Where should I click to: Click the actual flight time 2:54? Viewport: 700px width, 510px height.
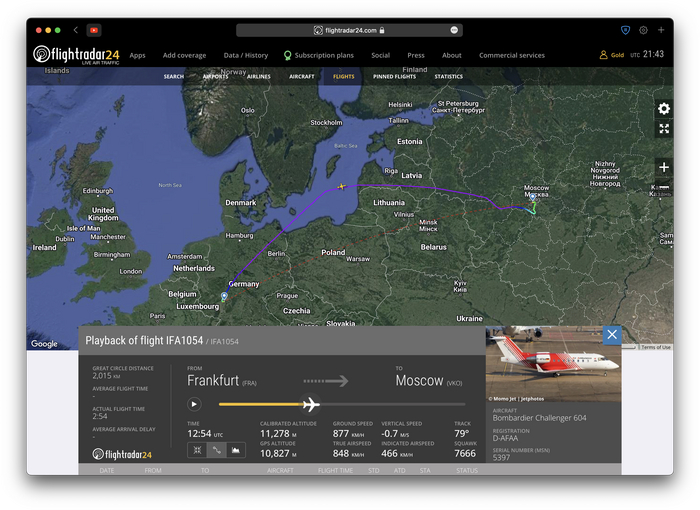(x=100, y=416)
